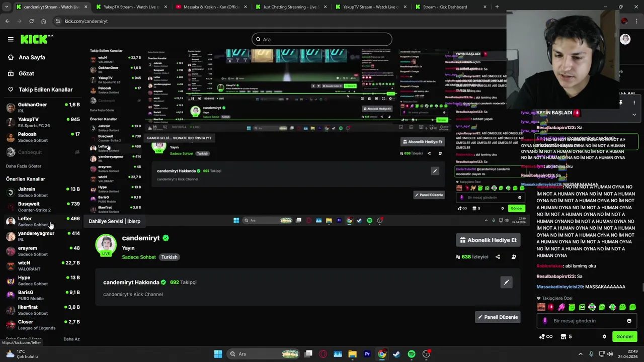Screen dimensions: 644x362
Task: Open Steam from the taskbar
Action: click(396, 354)
